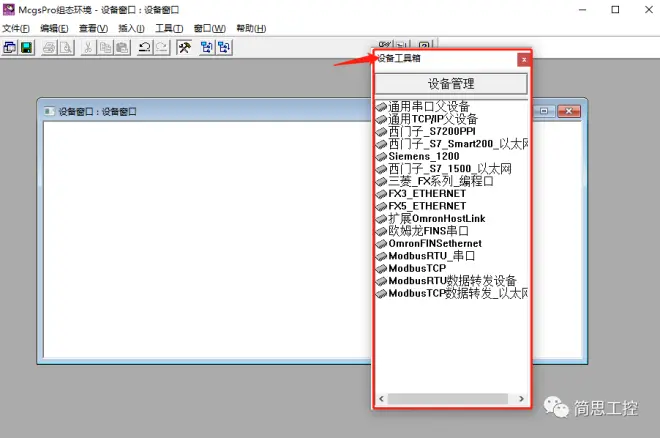The width and height of the screenshot is (660, 438).
Task: Select FX3_ETHERNET device
Action: (421, 194)
